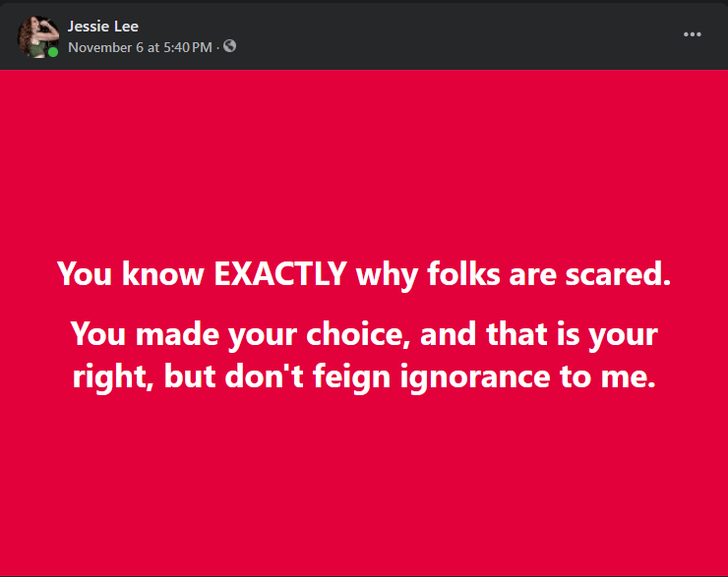Click the empty dark header area beside the name
728x577 pixels.
click(x=443, y=35)
